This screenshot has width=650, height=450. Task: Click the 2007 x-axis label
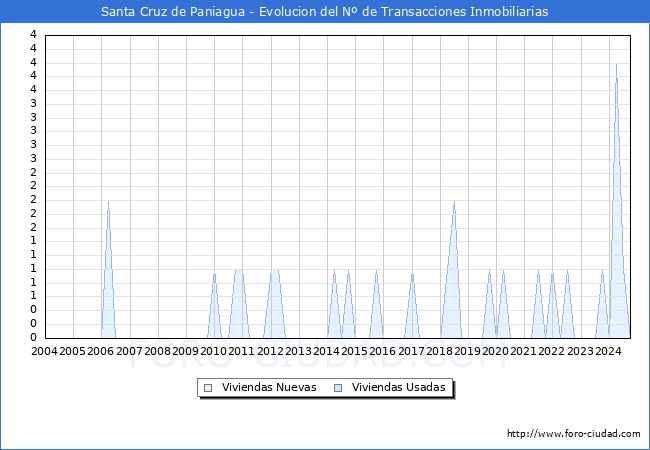click(129, 351)
